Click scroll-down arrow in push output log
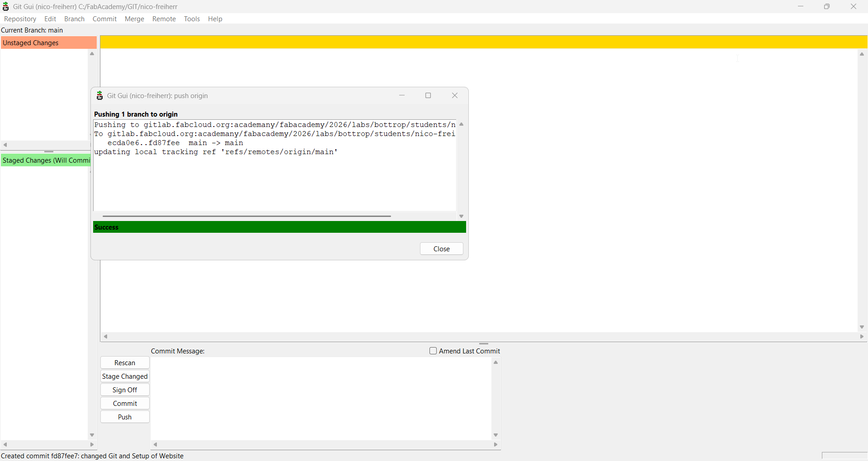This screenshot has width=868, height=461. coord(462,216)
